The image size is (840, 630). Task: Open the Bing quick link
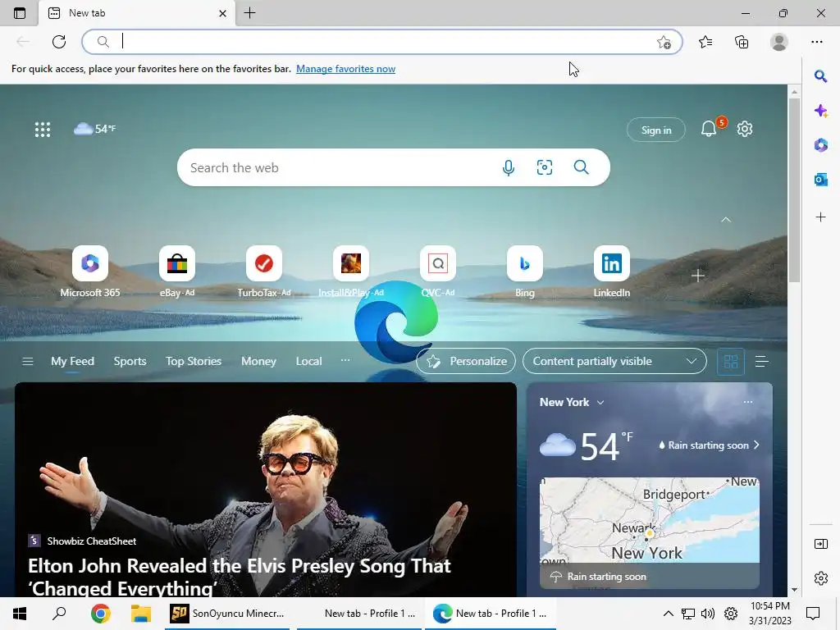click(x=525, y=272)
